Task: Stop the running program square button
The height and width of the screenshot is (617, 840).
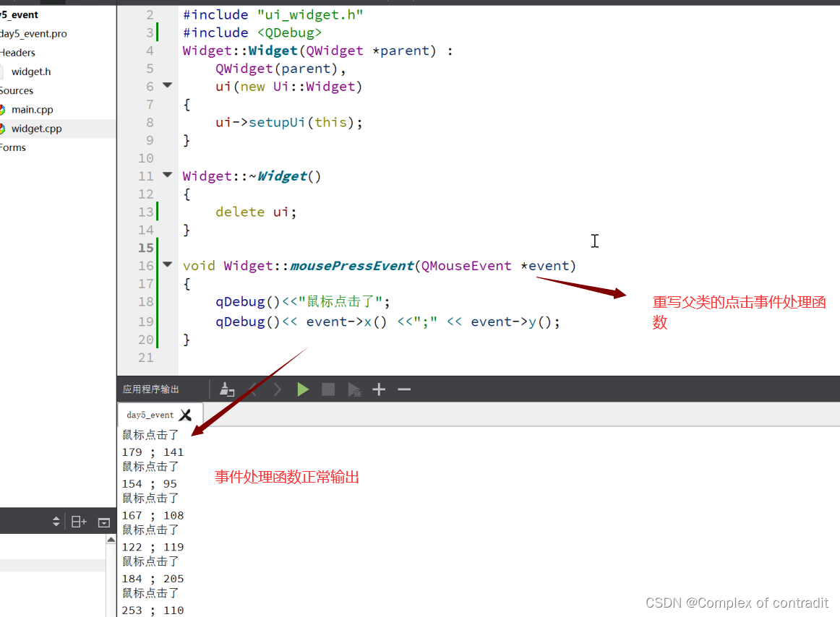Action: (x=328, y=389)
